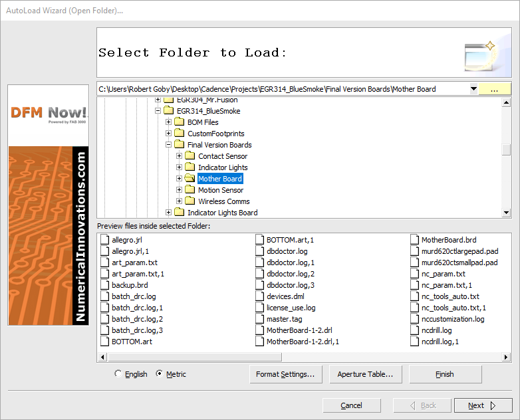
Task: Click the folder tree scroll down arrow
Action: click(x=506, y=213)
